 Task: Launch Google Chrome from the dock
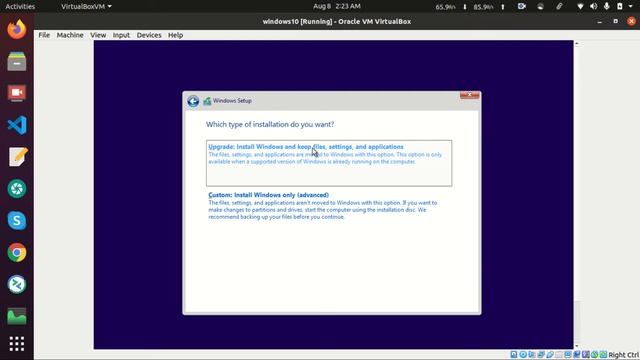click(17, 253)
